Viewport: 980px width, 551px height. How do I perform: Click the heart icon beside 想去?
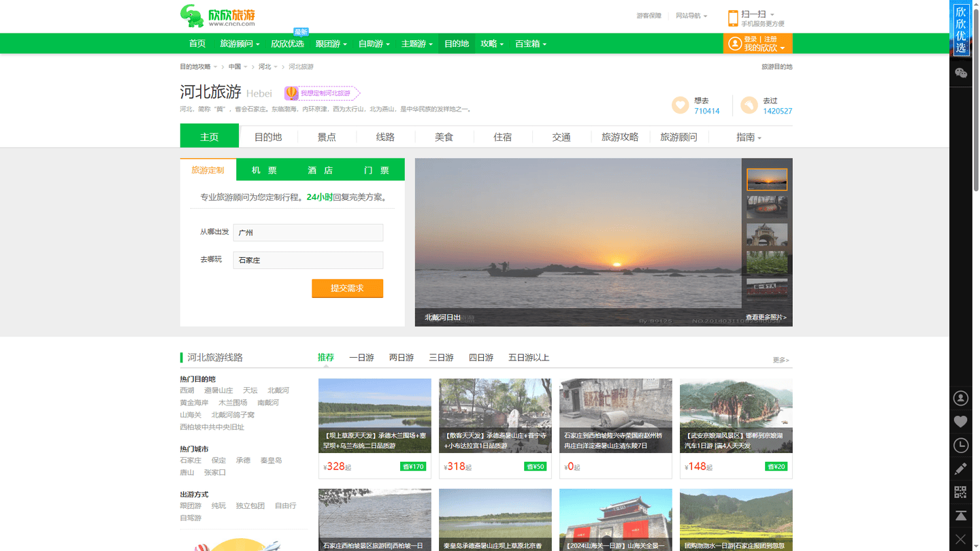tap(681, 105)
